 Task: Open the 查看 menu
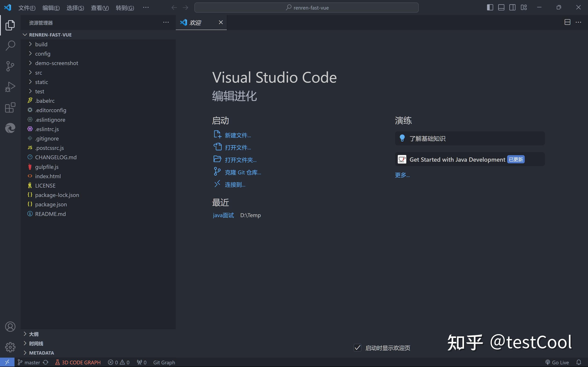click(100, 8)
